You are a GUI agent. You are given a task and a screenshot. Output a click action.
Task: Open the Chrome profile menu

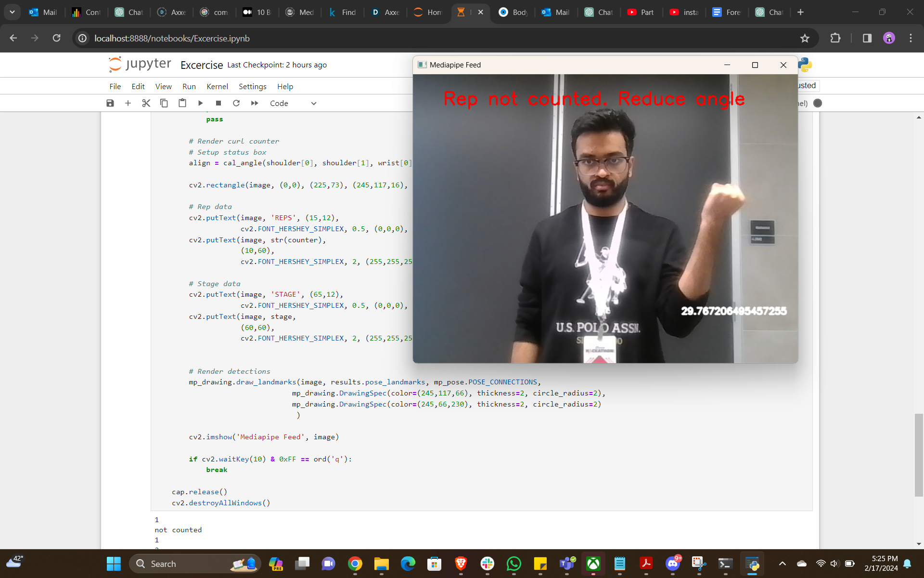(x=889, y=38)
